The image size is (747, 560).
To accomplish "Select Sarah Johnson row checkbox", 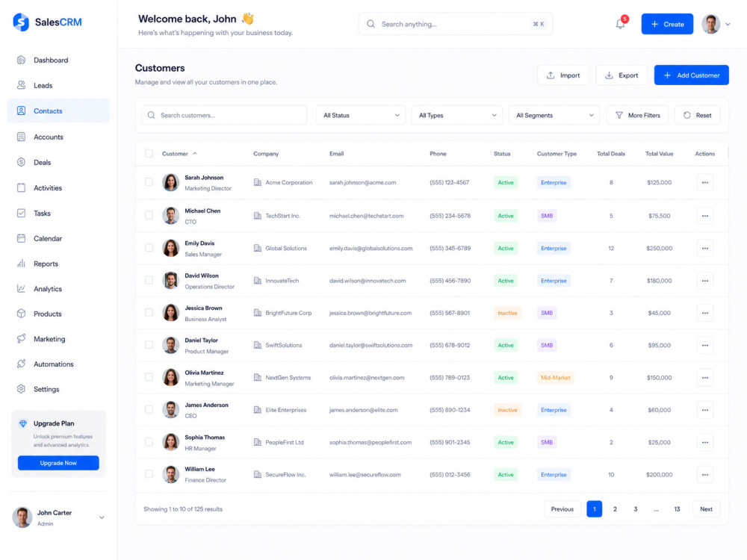I will click(x=149, y=182).
